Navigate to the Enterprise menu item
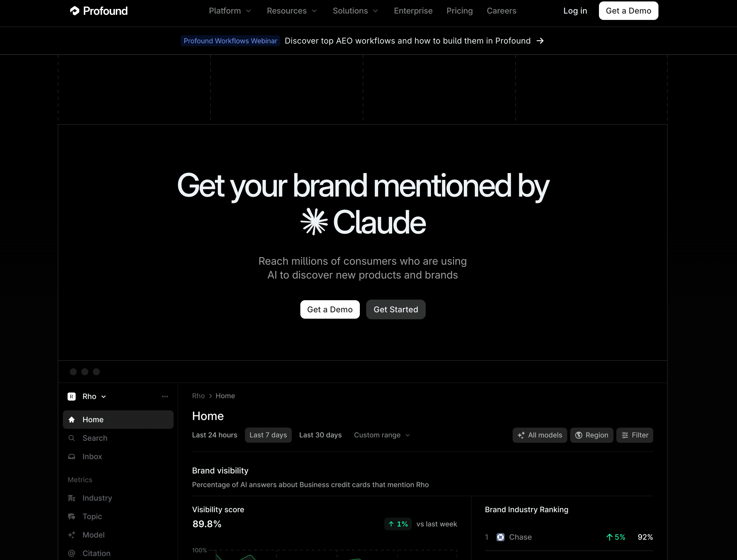Image resolution: width=737 pixels, height=560 pixels. pos(413,11)
